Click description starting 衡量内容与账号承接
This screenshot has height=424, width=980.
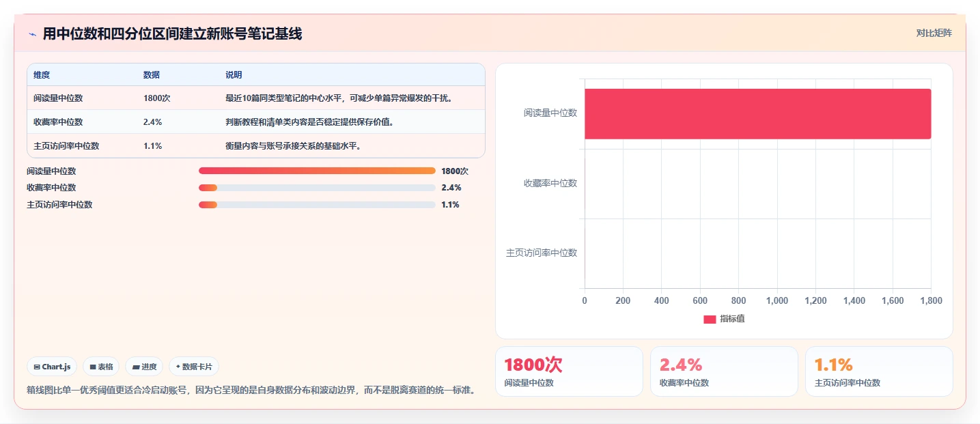coord(293,146)
